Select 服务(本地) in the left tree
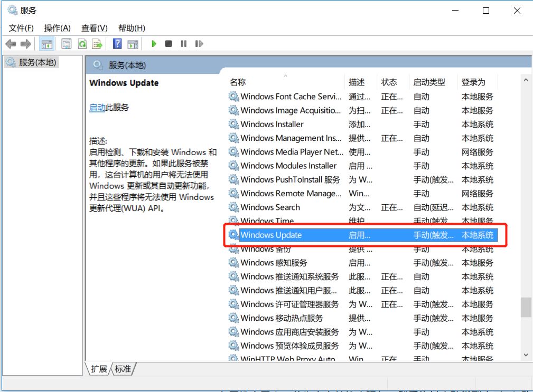This screenshot has height=392, width=533. [x=37, y=61]
